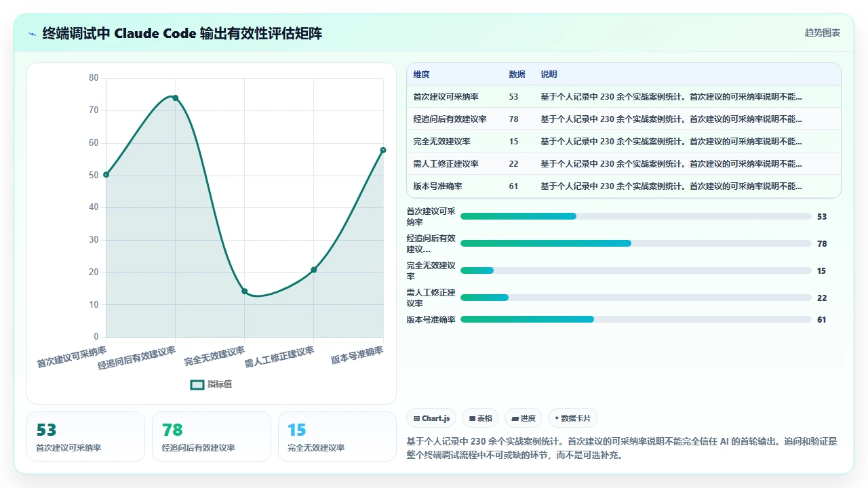Select table row 首次建议可采纳率
This screenshot has height=488, width=868.
click(x=623, y=97)
